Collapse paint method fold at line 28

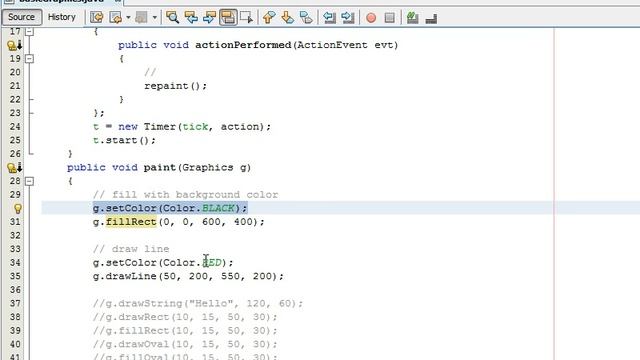(x=29, y=181)
